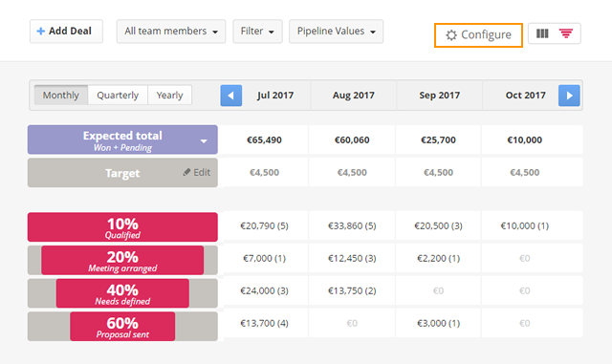
Task: Expand the Expected total dropdown arrow
Action: click(204, 141)
